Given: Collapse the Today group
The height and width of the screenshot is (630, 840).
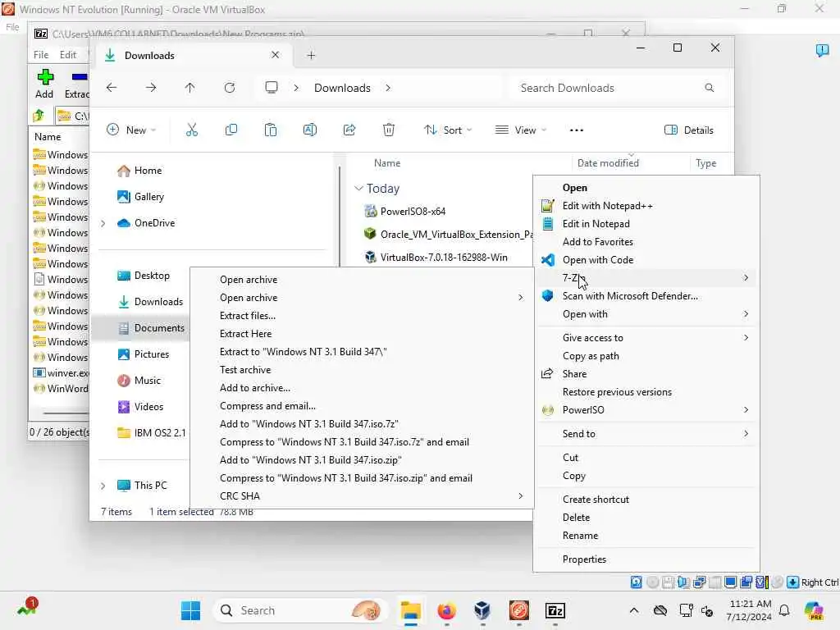Looking at the screenshot, I should (358, 189).
